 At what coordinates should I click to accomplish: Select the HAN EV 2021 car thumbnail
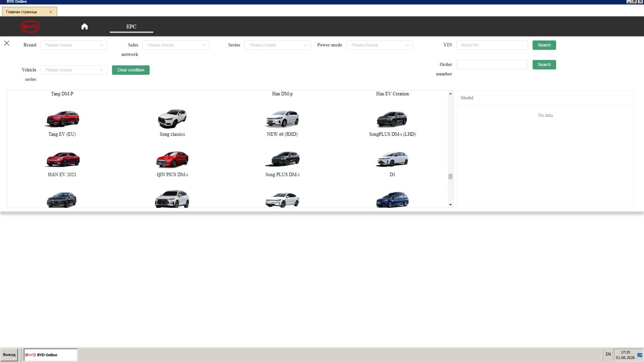(x=62, y=159)
